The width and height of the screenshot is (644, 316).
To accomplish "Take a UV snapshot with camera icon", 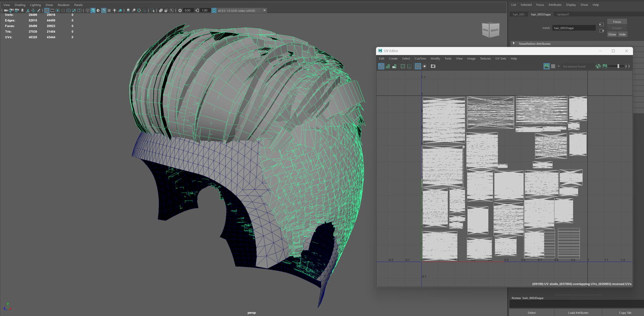I will [433, 66].
